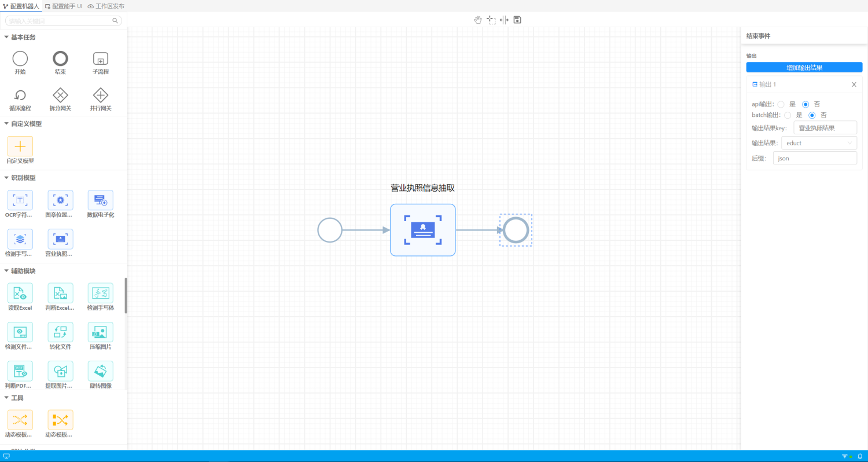
Task: Select the 营业执照信息抽取 task node on canvas
Action: point(422,230)
